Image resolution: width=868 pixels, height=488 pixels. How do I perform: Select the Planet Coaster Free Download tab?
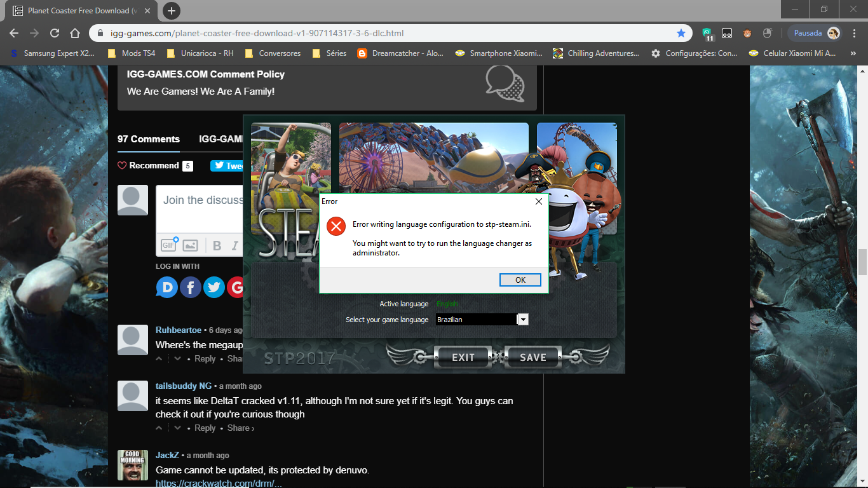click(81, 11)
